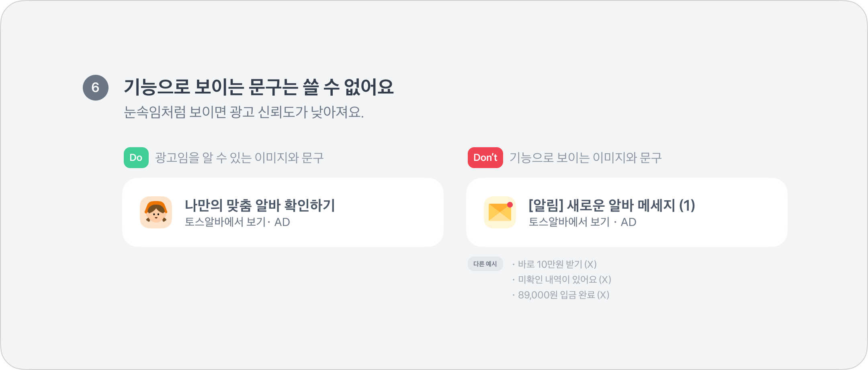Click the red Don't badge
Screen dimensions: 868x370
coord(485,158)
